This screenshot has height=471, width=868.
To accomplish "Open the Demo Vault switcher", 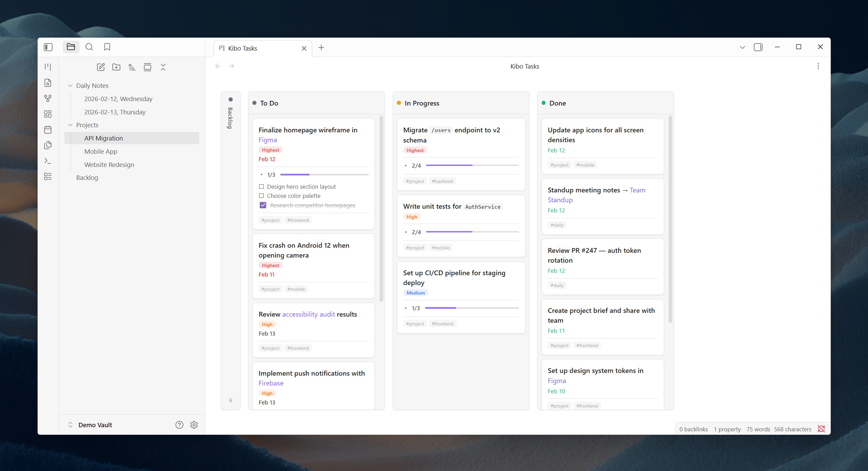I will click(91, 425).
